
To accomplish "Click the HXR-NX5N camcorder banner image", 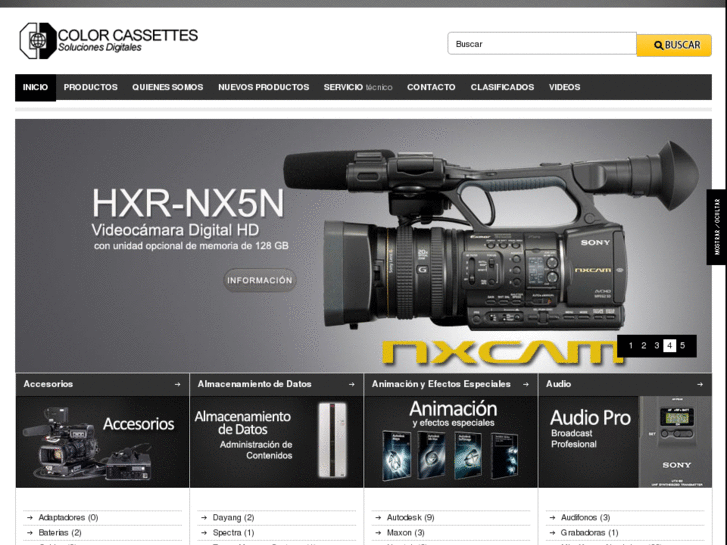I will point(491,237).
